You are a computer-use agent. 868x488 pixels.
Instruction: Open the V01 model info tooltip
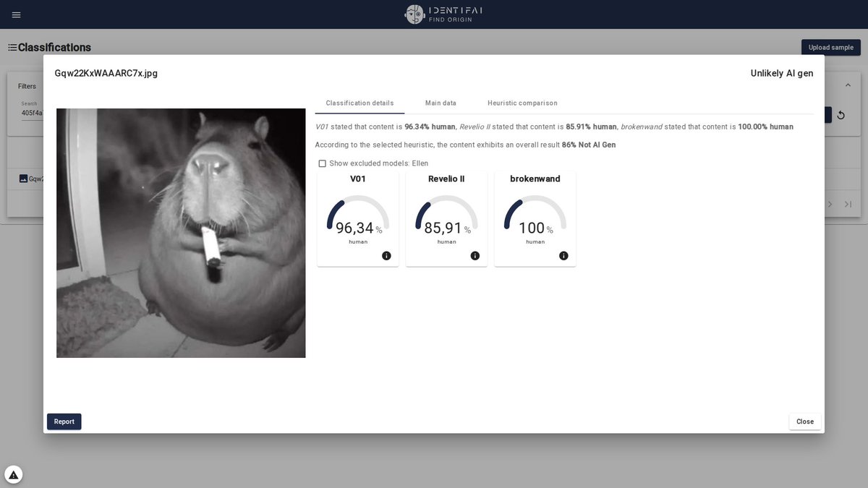click(387, 255)
